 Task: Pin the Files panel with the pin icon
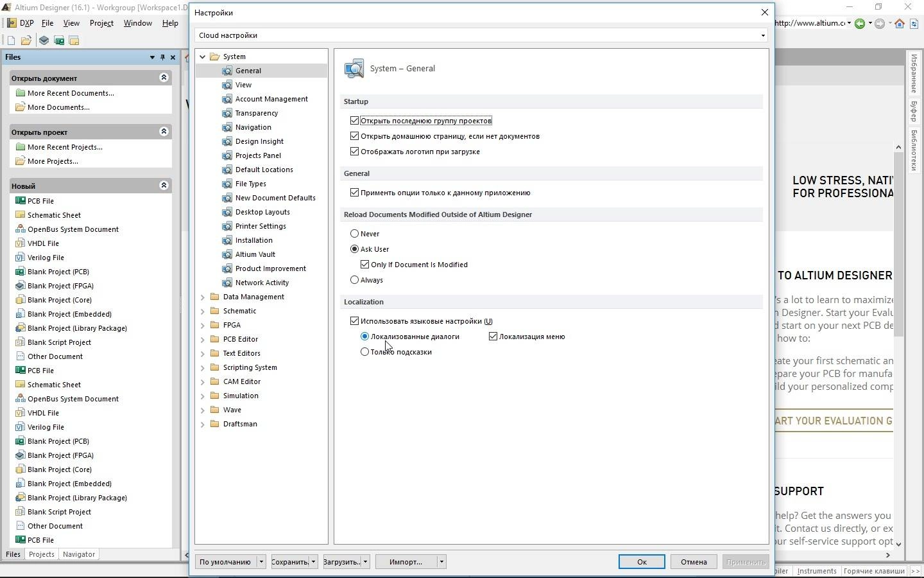point(162,57)
